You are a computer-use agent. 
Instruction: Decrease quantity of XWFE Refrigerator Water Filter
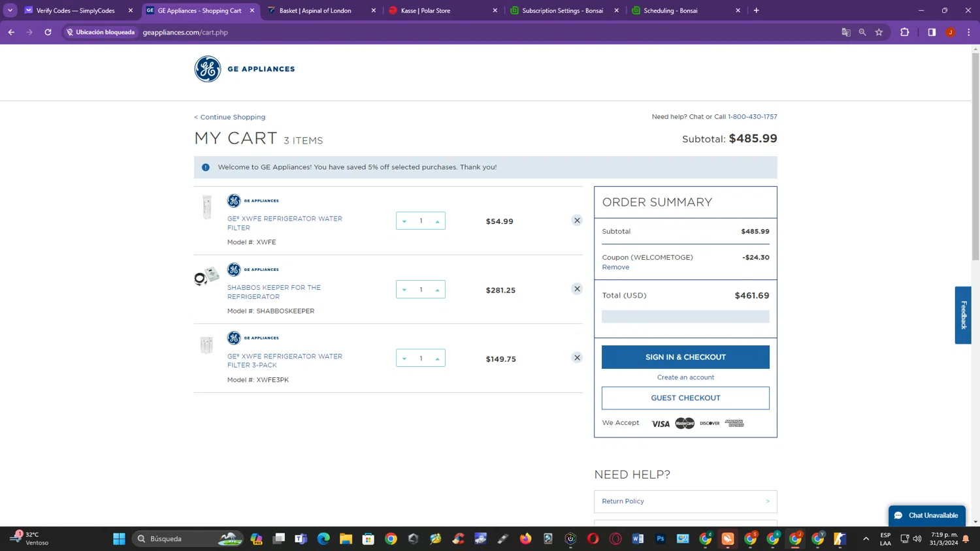tap(404, 221)
